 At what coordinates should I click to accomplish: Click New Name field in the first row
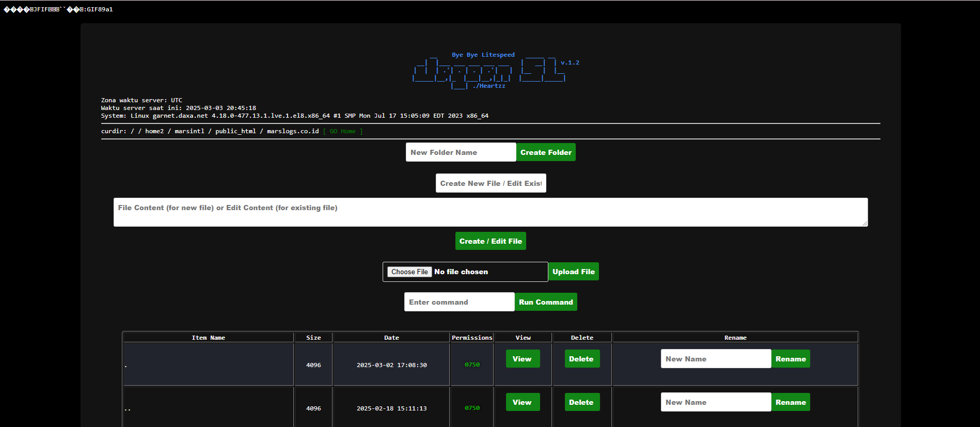tap(716, 359)
